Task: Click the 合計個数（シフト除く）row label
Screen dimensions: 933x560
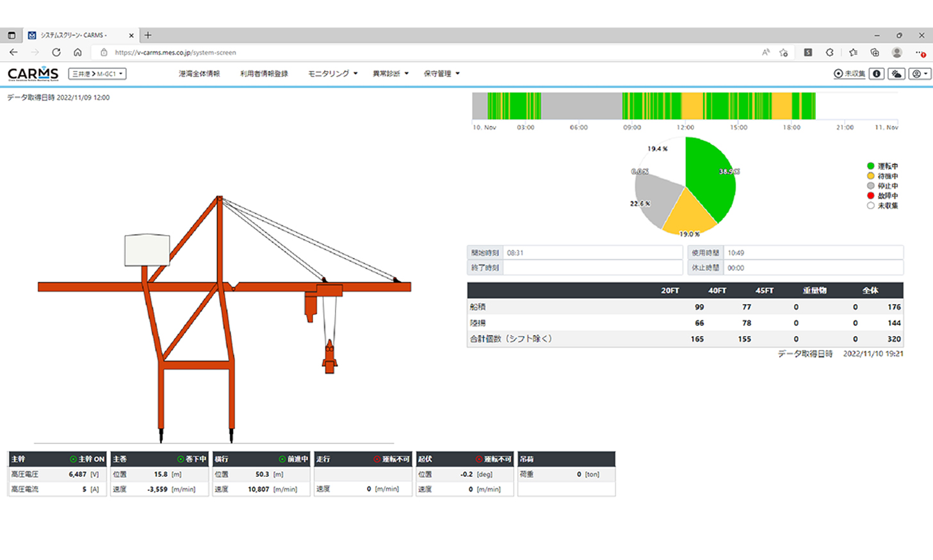Action: 511,339
